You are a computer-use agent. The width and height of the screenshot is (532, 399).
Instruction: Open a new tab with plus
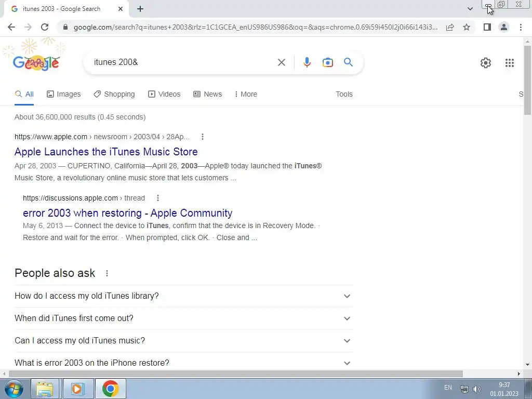[140, 9]
